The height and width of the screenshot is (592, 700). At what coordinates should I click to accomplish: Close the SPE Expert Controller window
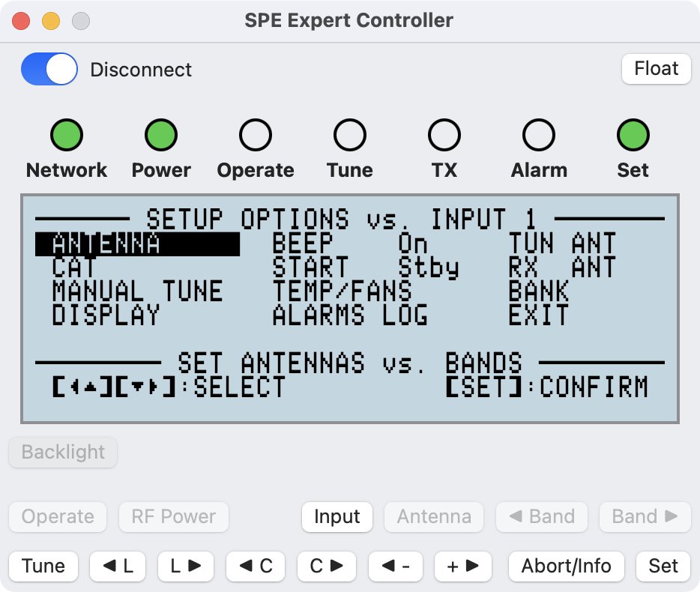click(x=21, y=21)
